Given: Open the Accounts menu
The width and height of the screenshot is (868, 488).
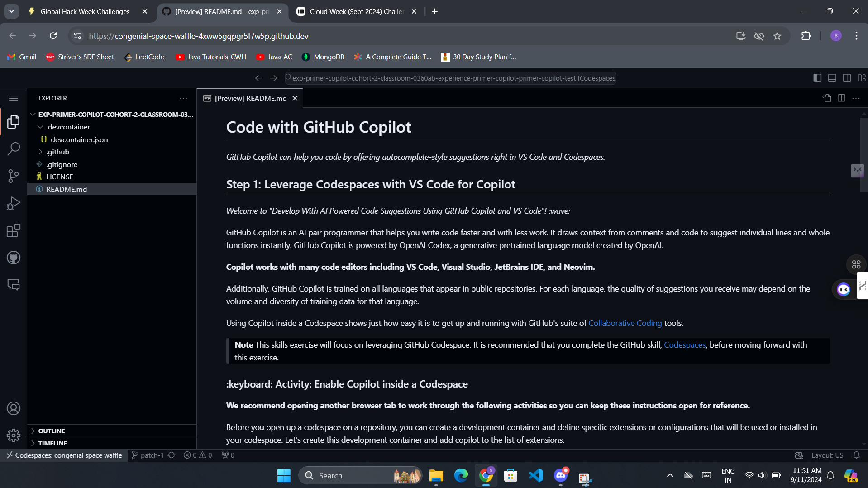Looking at the screenshot, I should [14, 408].
